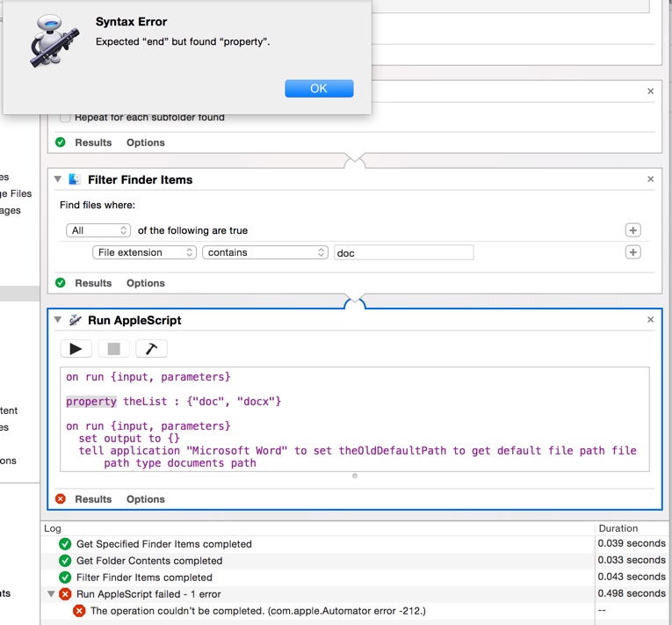The image size is (672, 625).
Task: Open the File extension attribute dropdown
Action: tap(144, 252)
